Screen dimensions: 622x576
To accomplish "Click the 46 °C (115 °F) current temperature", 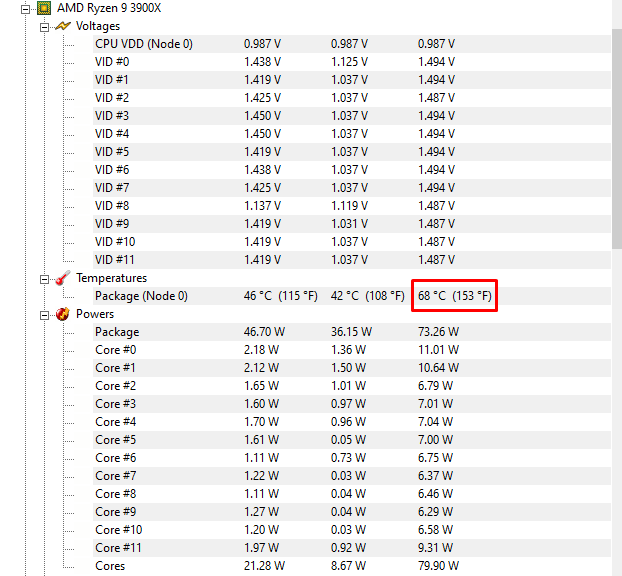I will (x=281, y=296).
